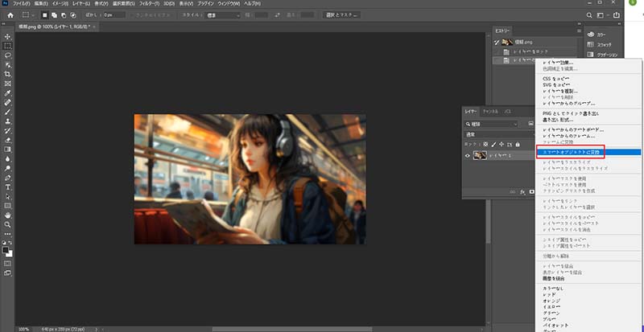
Task: Toggle lock image pixels brush icon
Action: coord(494,145)
